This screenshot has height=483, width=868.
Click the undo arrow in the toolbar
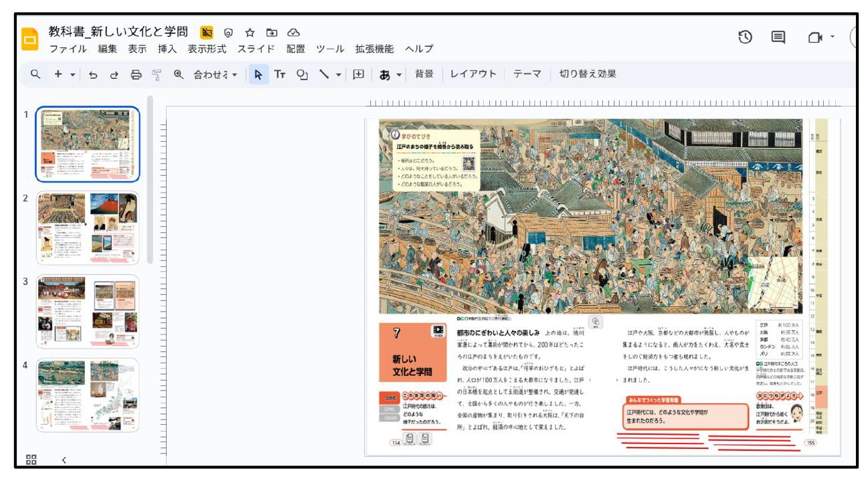click(x=92, y=75)
